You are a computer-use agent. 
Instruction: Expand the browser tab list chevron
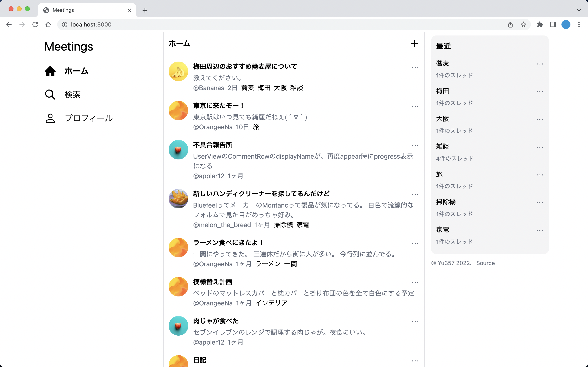click(579, 10)
